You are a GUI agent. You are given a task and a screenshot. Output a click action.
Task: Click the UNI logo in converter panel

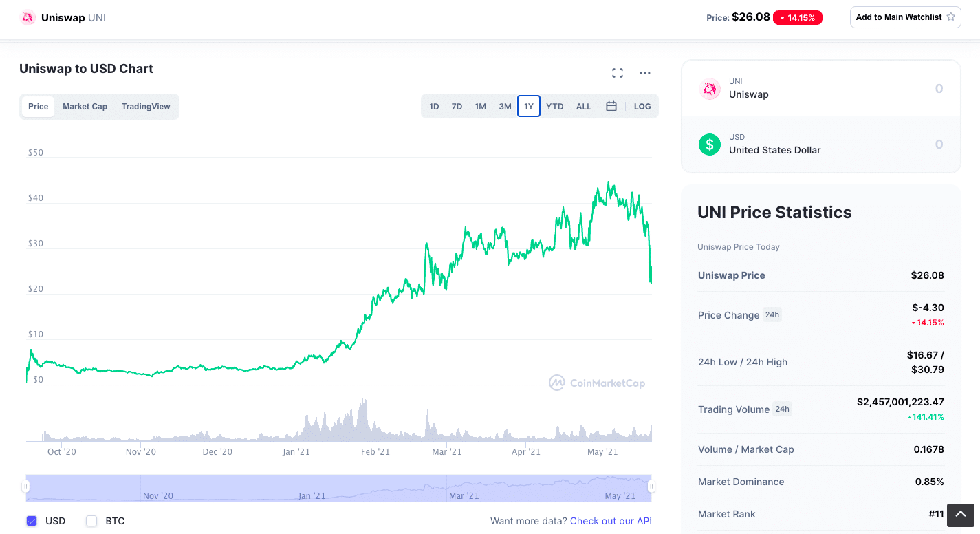click(710, 89)
